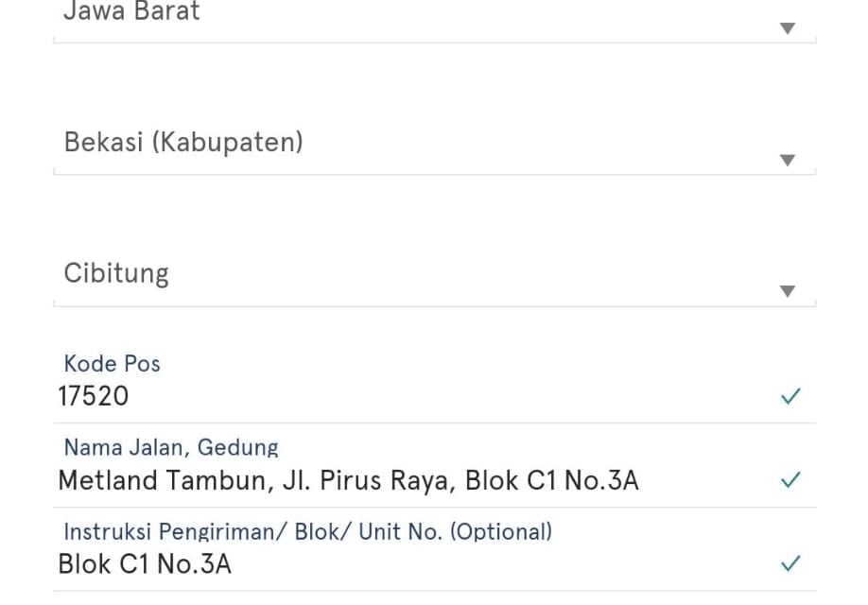
Task: Expand the Bekasi (Kabupaten) dropdown arrow
Action: click(788, 160)
